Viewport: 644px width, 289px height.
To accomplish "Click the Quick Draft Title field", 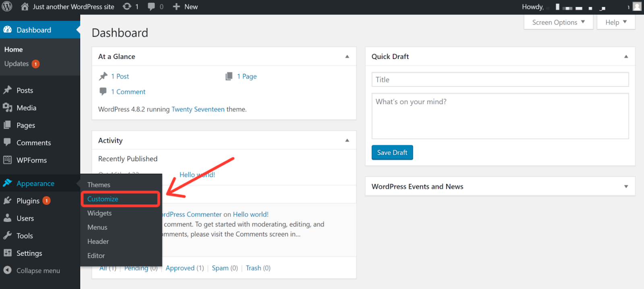I will pyautogui.click(x=500, y=79).
